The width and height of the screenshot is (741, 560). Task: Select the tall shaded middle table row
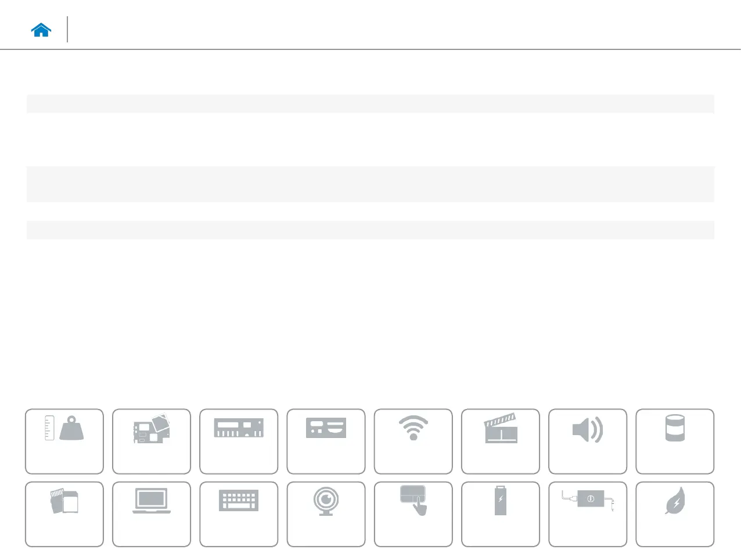[370, 184]
